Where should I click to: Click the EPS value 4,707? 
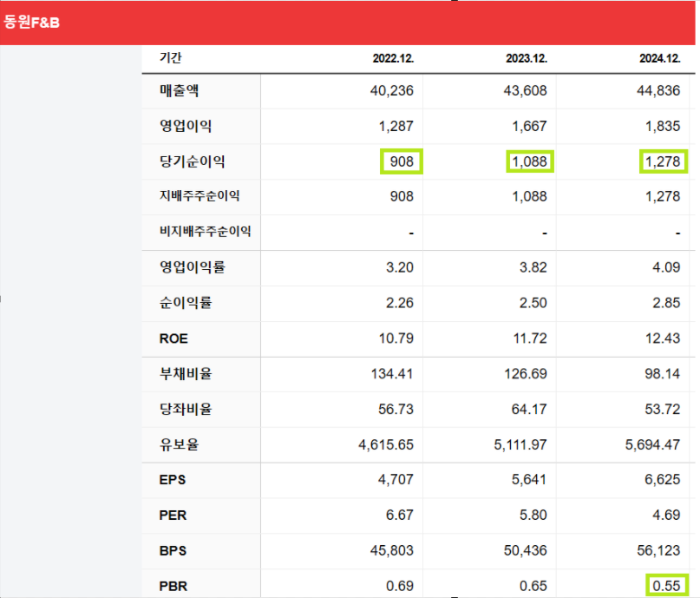coord(396,480)
